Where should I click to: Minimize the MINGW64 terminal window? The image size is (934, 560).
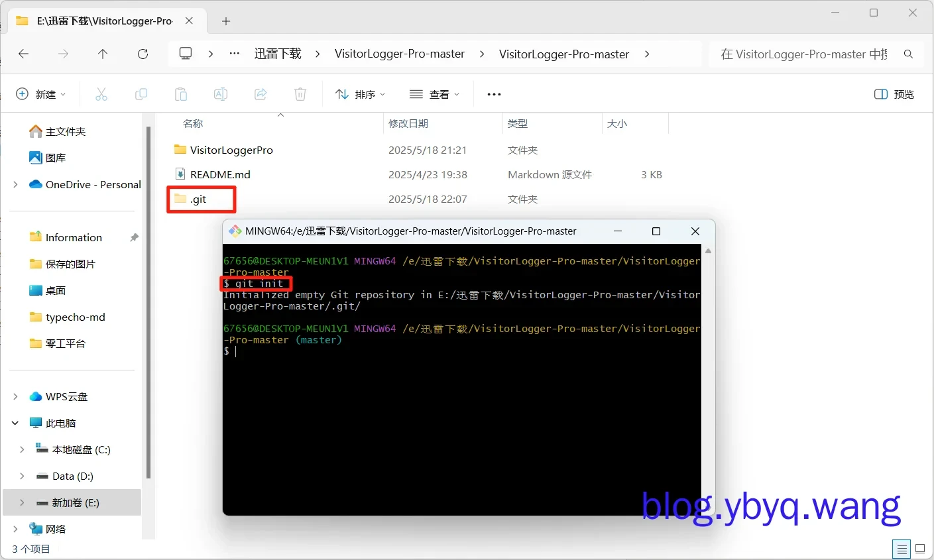618,231
